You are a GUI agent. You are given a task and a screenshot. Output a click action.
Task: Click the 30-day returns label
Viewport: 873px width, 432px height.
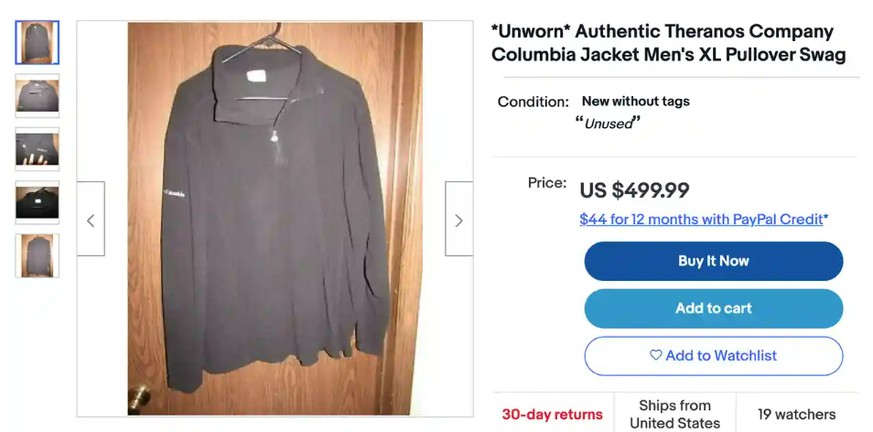pyautogui.click(x=552, y=415)
